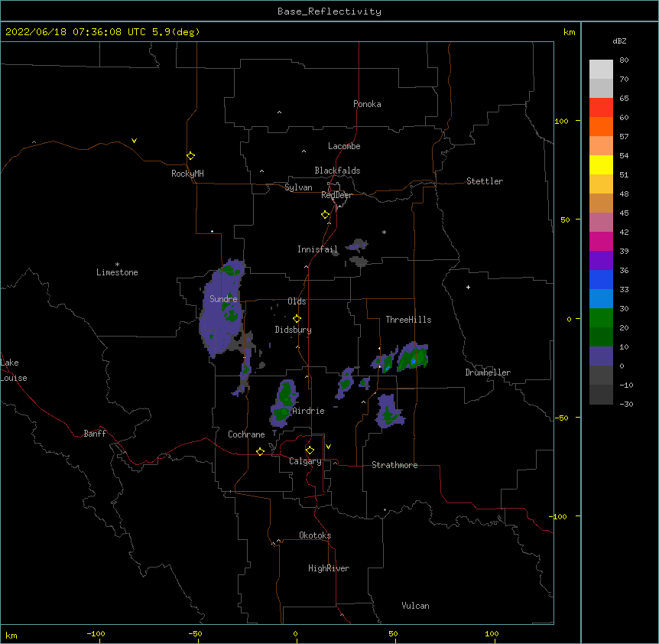Click the Limestone label

click(117, 272)
